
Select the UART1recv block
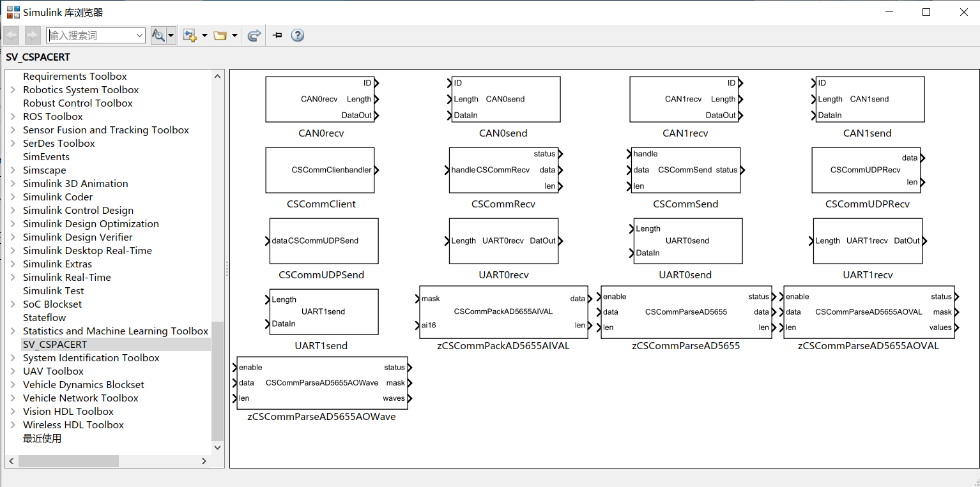(x=868, y=241)
